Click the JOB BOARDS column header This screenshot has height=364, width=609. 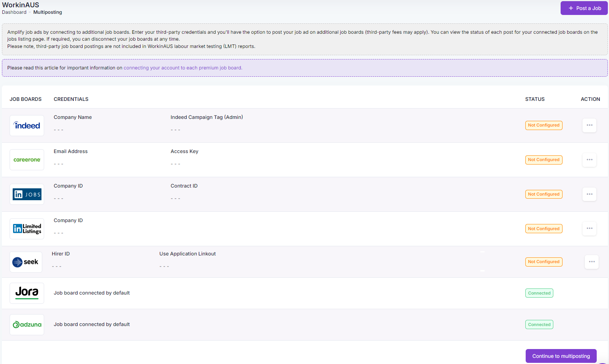tap(26, 99)
